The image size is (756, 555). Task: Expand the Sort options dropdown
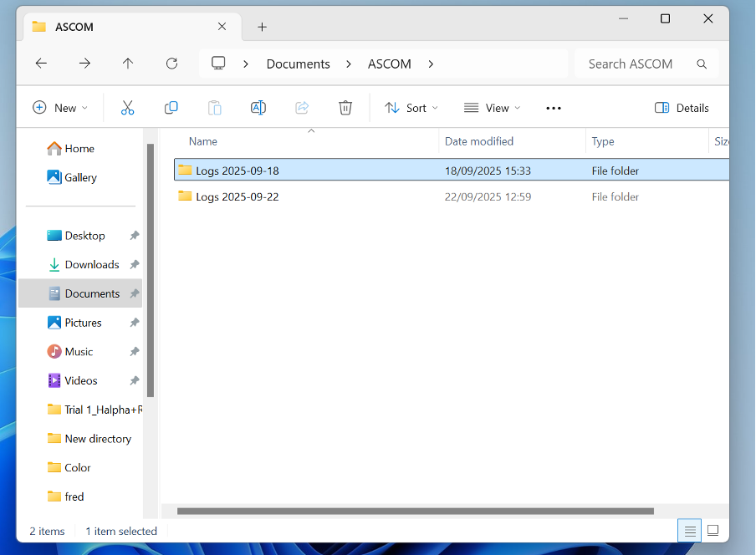[411, 108]
